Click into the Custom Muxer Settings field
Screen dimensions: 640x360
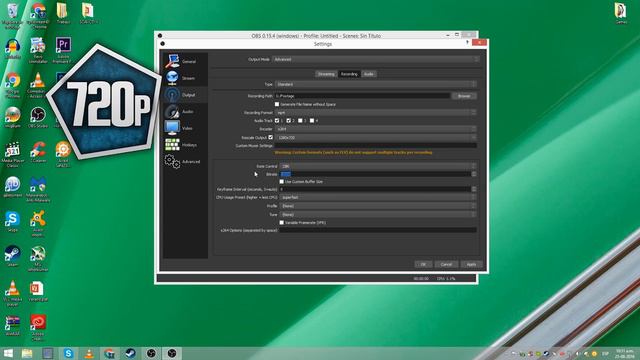pyautogui.click(x=376, y=145)
